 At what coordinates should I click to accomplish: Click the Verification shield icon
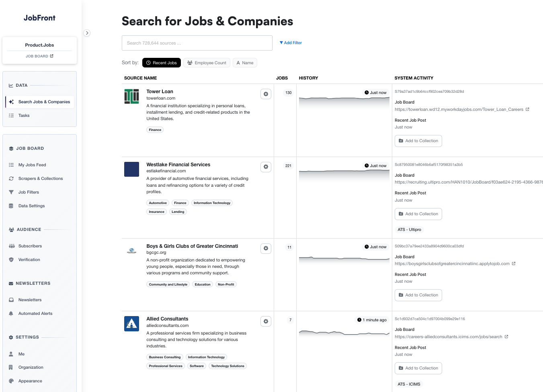pyautogui.click(x=11, y=259)
